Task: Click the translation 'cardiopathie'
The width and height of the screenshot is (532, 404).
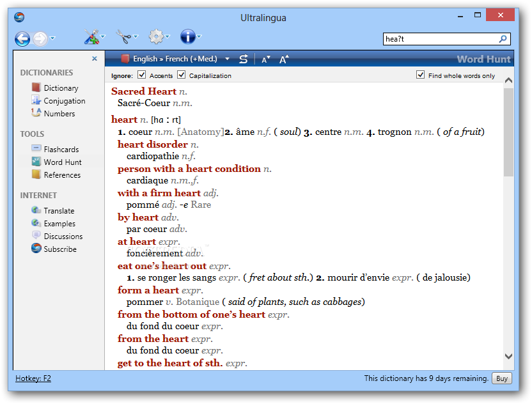Action: (153, 157)
